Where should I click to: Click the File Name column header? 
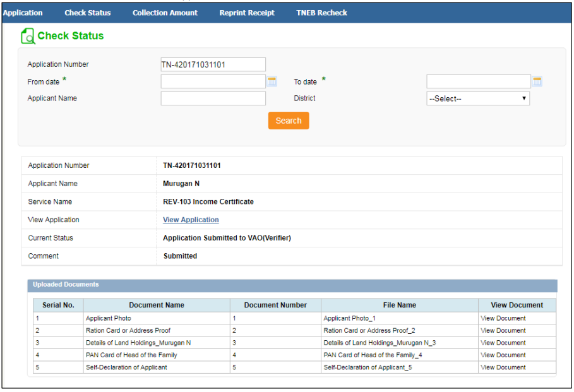[399, 305]
